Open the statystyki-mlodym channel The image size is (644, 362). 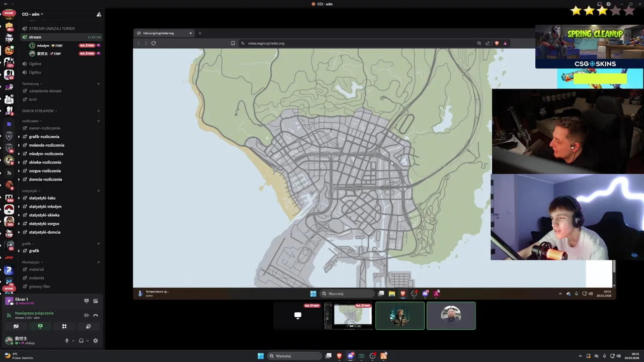point(61,207)
